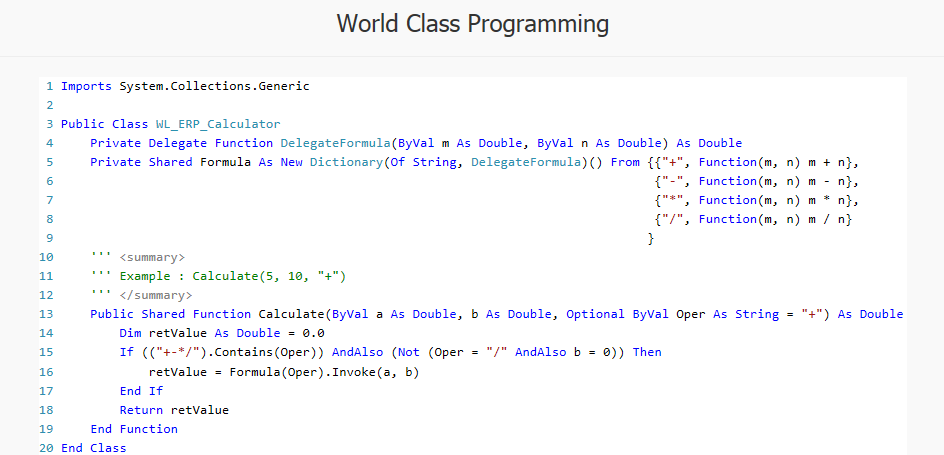Click the </summary> tag on line 12

(156, 296)
